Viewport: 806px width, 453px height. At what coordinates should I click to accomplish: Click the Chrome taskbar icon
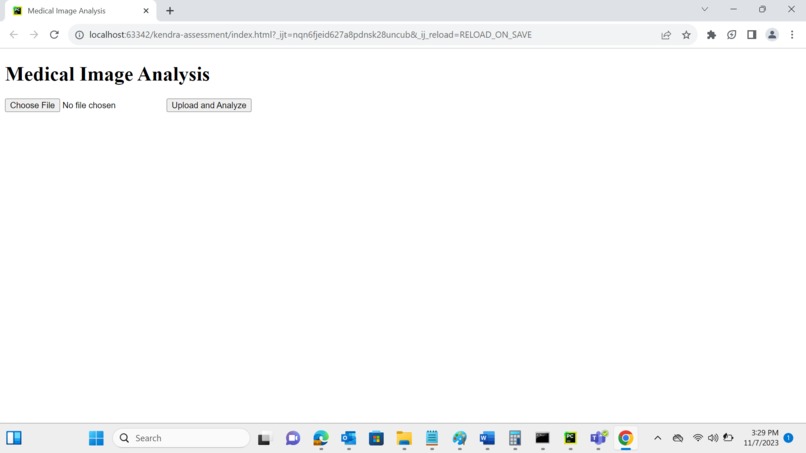626,438
